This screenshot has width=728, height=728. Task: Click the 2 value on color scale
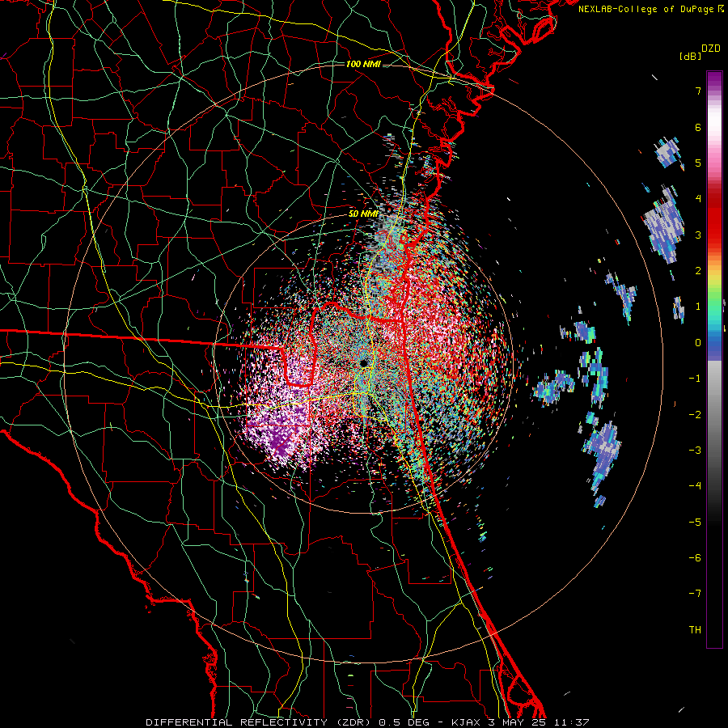click(698, 271)
